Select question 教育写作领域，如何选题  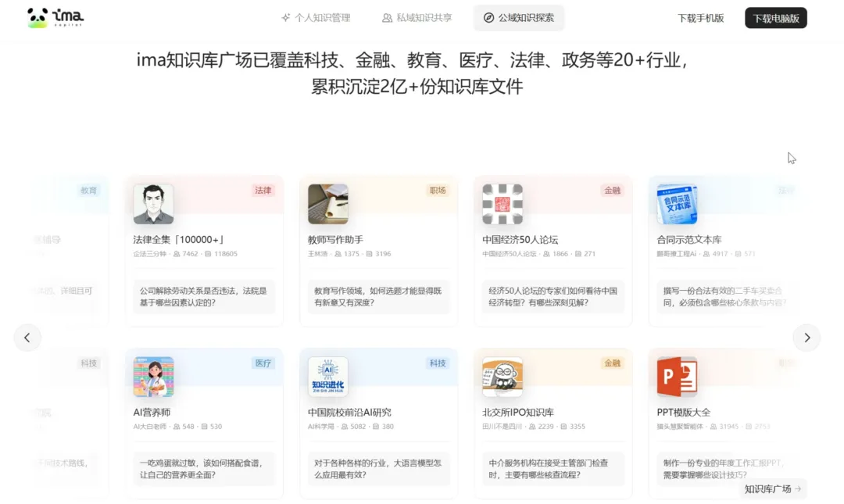(378, 297)
